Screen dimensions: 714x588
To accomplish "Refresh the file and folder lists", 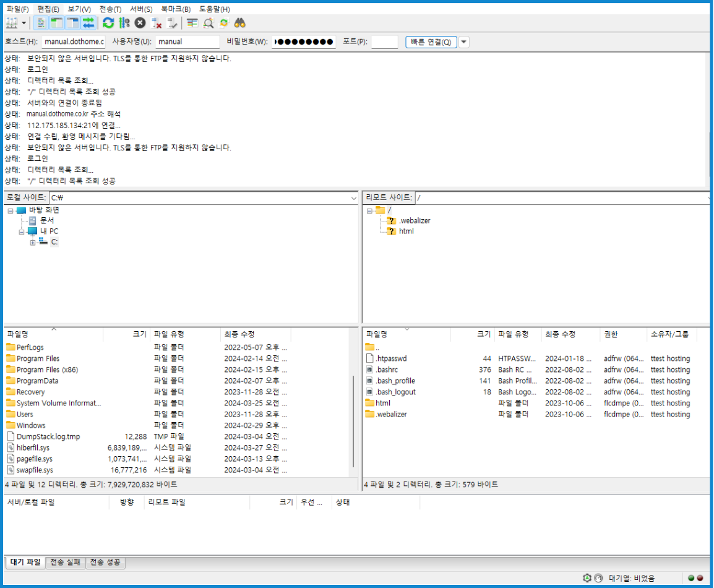I will 107,23.
